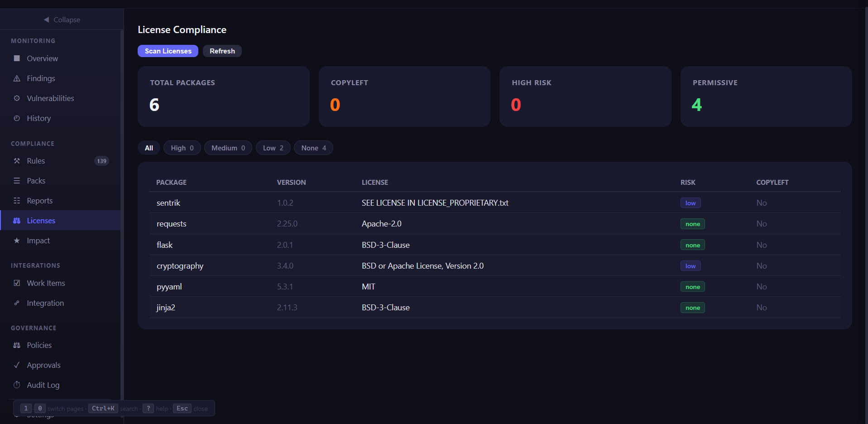Go to Work Items
This screenshot has width=868, height=424.
tap(60, 283)
